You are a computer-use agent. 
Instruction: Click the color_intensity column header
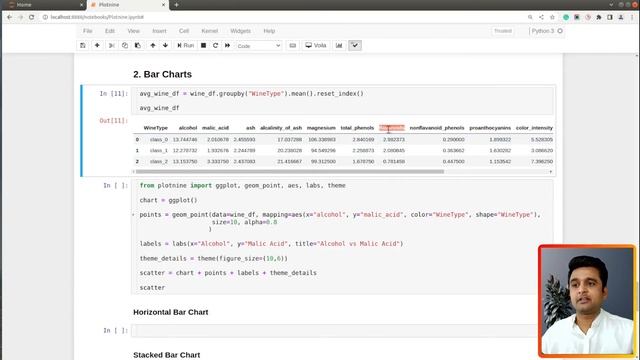534,128
